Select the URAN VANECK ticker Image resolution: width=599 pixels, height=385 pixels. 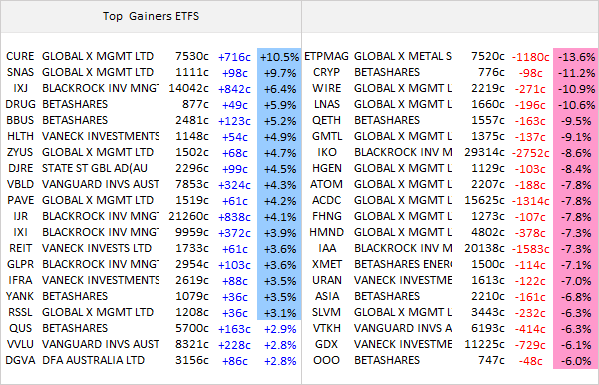[x=327, y=281]
